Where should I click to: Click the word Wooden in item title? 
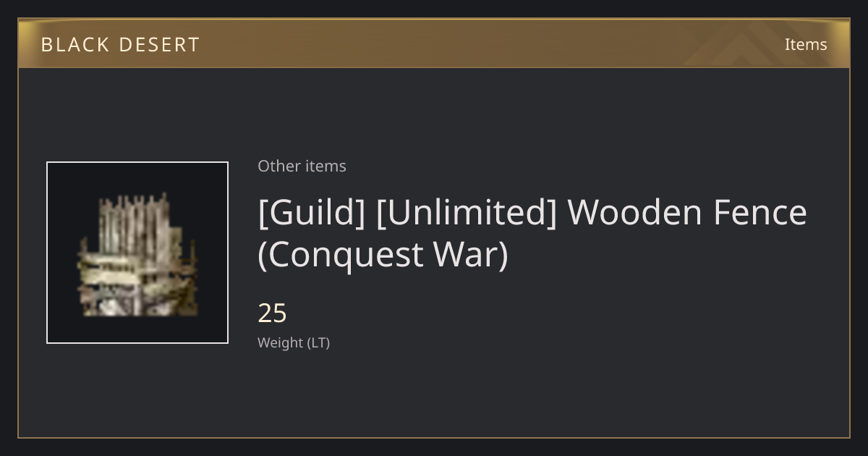click(x=635, y=213)
